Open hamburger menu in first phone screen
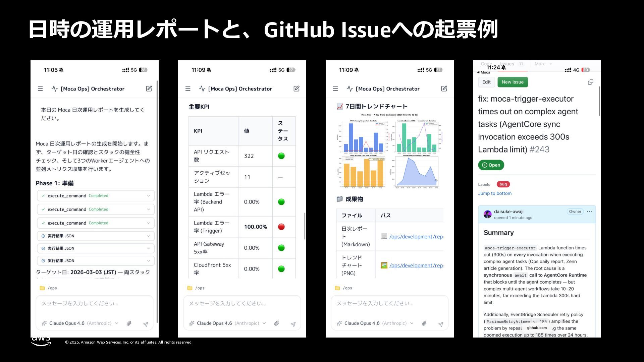 pyautogui.click(x=40, y=89)
